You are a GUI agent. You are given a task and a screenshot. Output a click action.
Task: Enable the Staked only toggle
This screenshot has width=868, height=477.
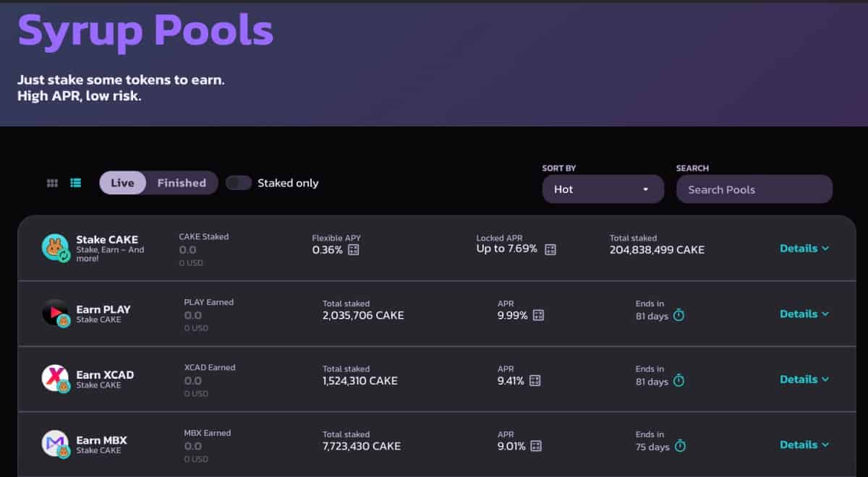[239, 183]
